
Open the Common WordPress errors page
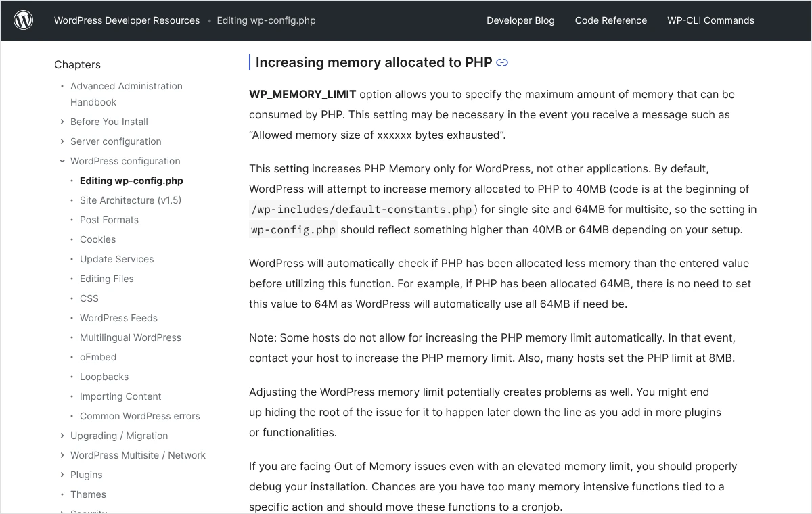[x=140, y=416]
